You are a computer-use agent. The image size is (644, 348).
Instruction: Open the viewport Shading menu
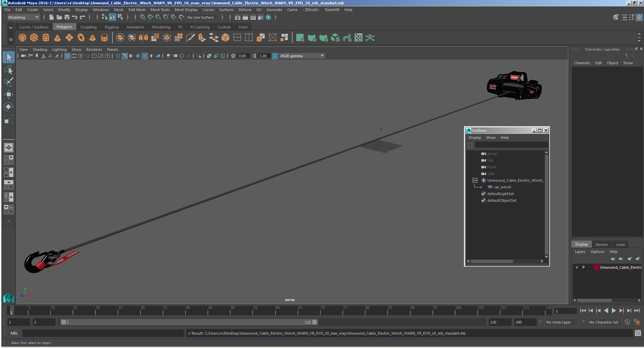[40, 50]
